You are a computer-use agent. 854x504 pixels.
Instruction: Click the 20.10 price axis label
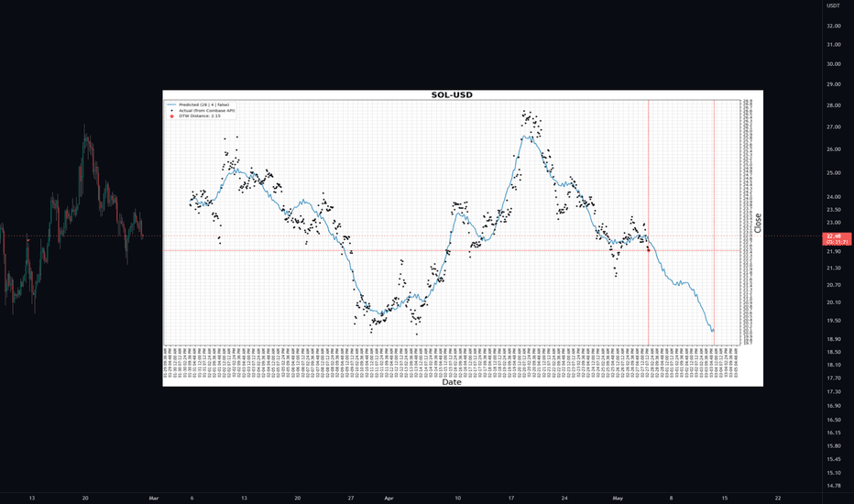(833, 302)
